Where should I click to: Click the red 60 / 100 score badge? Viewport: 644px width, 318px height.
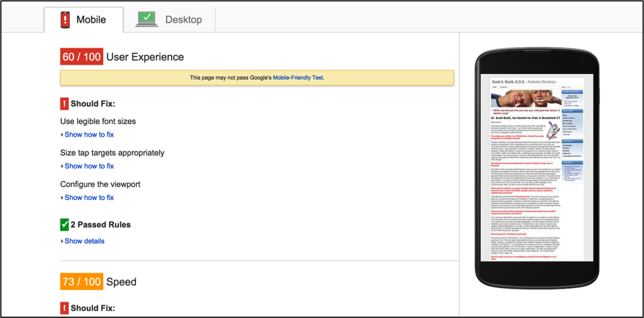click(x=81, y=57)
